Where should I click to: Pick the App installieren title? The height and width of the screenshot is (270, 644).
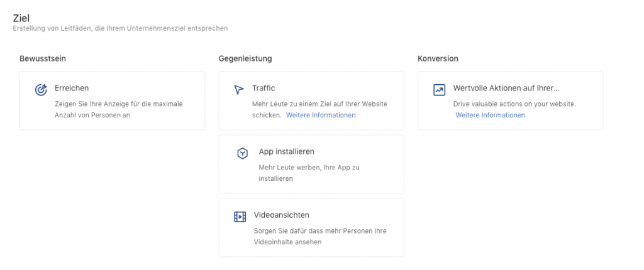[286, 152]
